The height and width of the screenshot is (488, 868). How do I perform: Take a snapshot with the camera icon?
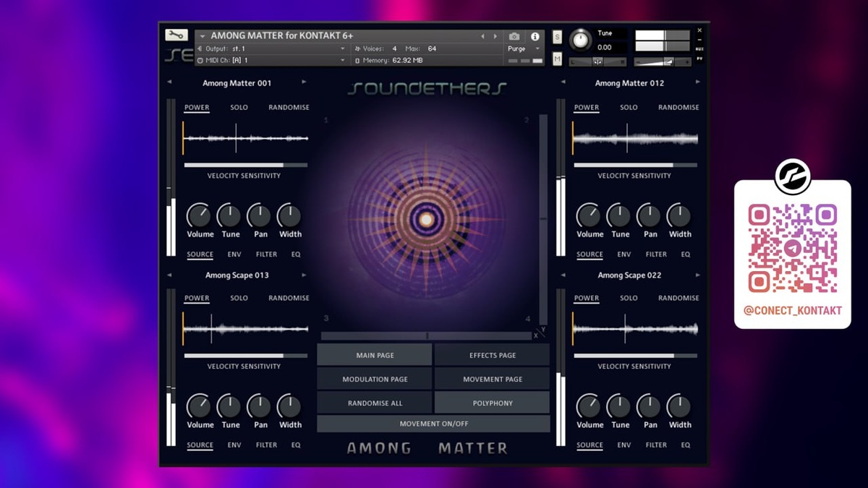(x=514, y=36)
